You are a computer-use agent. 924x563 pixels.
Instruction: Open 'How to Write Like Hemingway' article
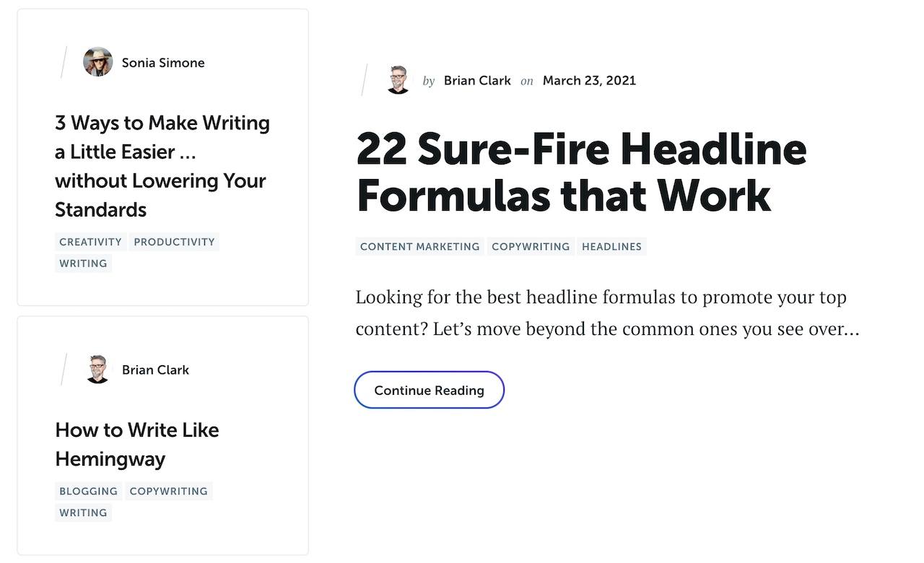tap(137, 444)
